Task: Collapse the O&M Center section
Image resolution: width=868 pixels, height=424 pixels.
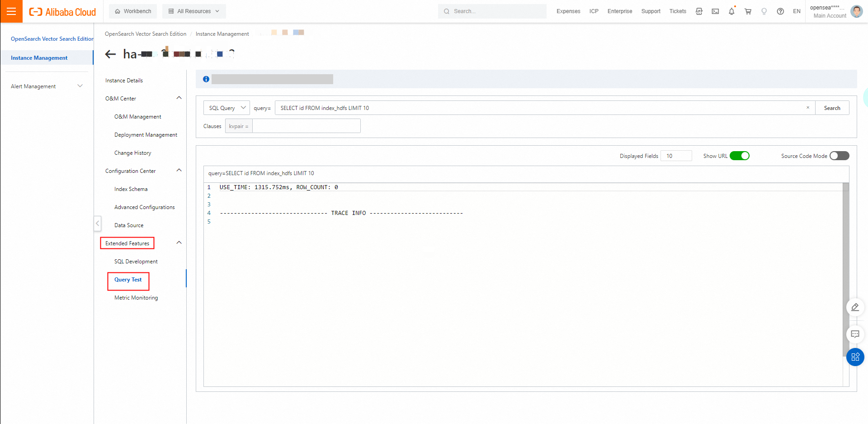Action: [179, 98]
